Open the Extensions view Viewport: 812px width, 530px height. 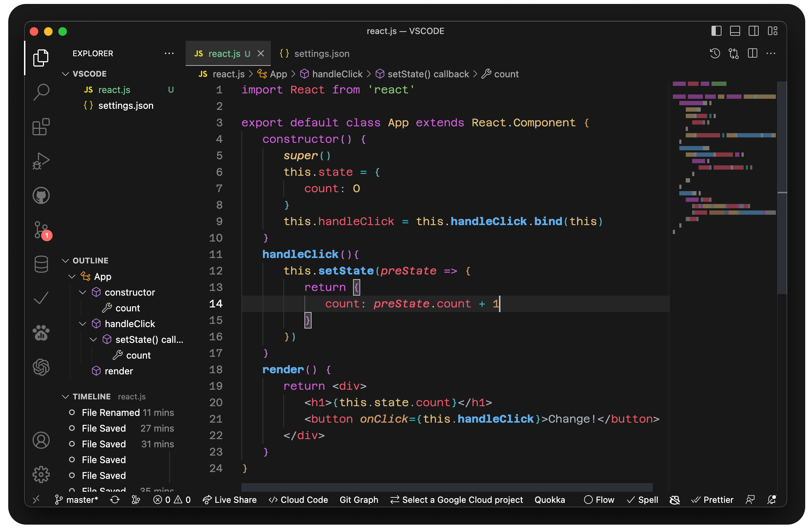[x=41, y=126]
